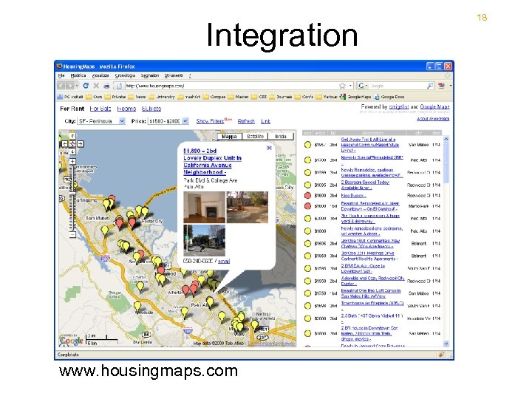Bookmark the page with the star icon
The height and width of the screenshot is (399, 532).
click(x=342, y=86)
